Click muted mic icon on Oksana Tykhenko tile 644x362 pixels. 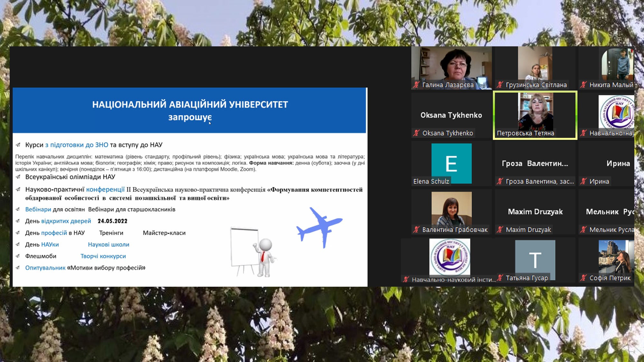point(416,133)
